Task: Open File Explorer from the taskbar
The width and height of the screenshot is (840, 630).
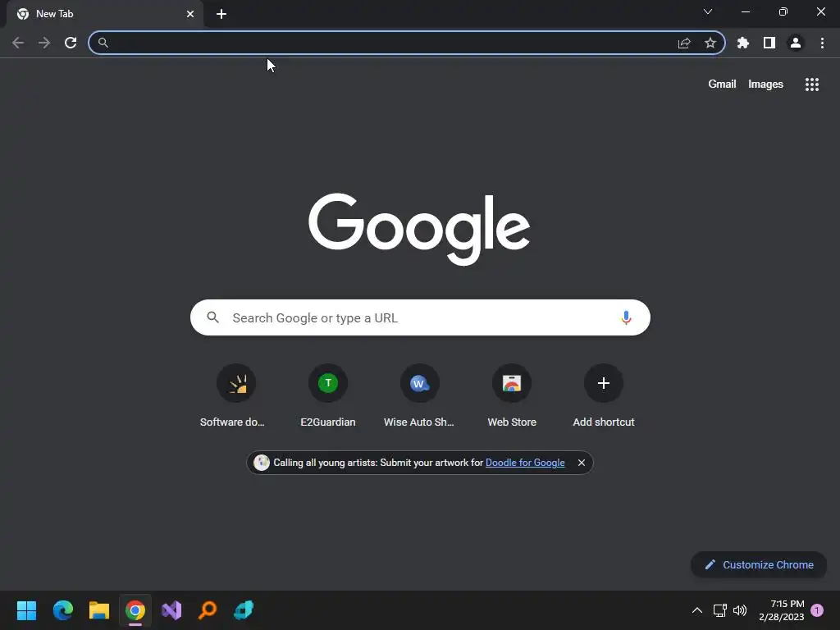Action: coord(99,610)
